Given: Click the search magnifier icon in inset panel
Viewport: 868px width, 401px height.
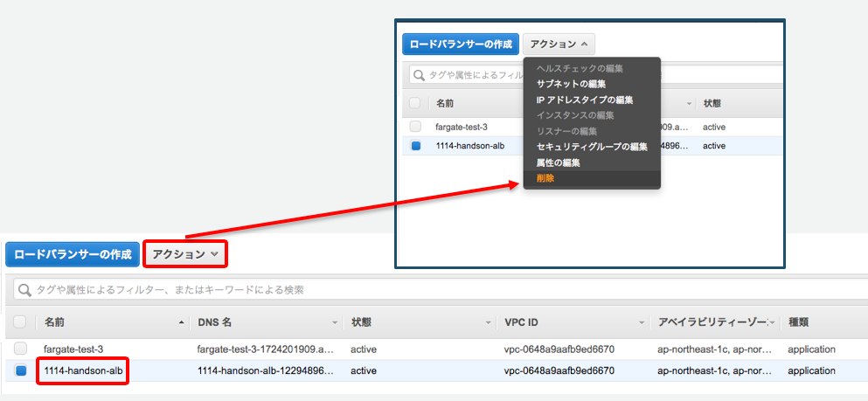Looking at the screenshot, I should tap(420, 74).
